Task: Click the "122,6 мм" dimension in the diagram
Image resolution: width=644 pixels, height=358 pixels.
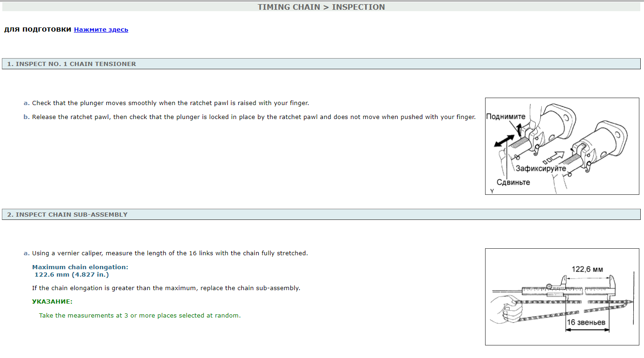Action: pyautogui.click(x=587, y=269)
